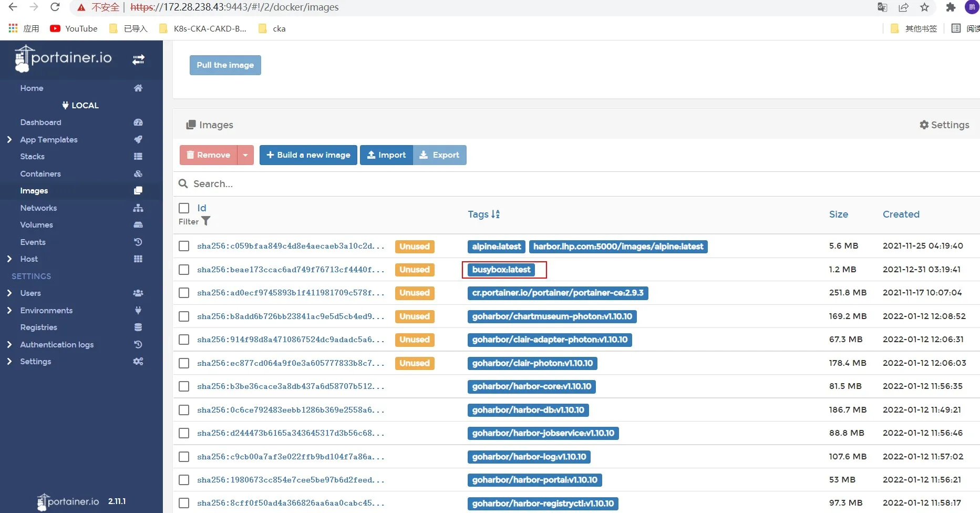Click the Host grid icon

pyautogui.click(x=138, y=259)
